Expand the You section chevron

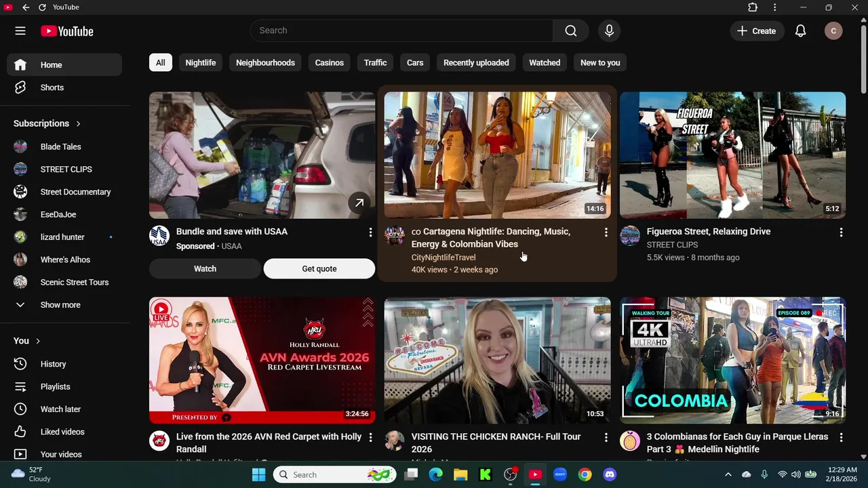click(x=38, y=341)
